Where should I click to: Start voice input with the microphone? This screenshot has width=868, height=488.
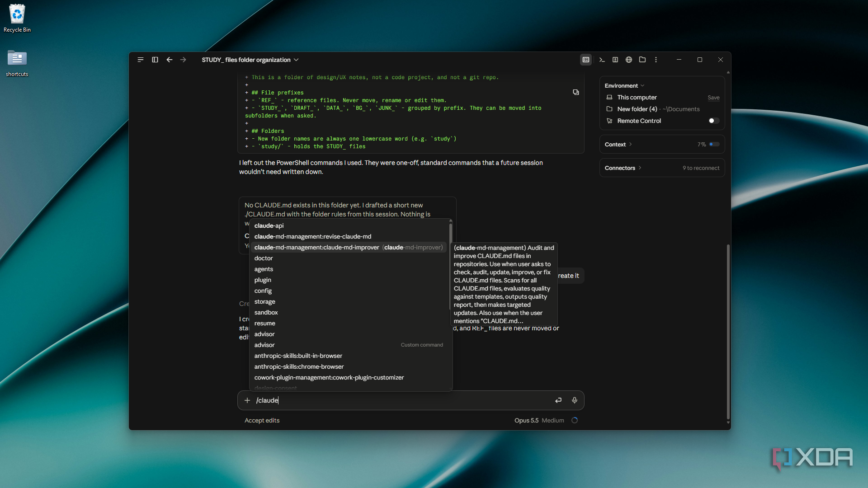pos(575,400)
